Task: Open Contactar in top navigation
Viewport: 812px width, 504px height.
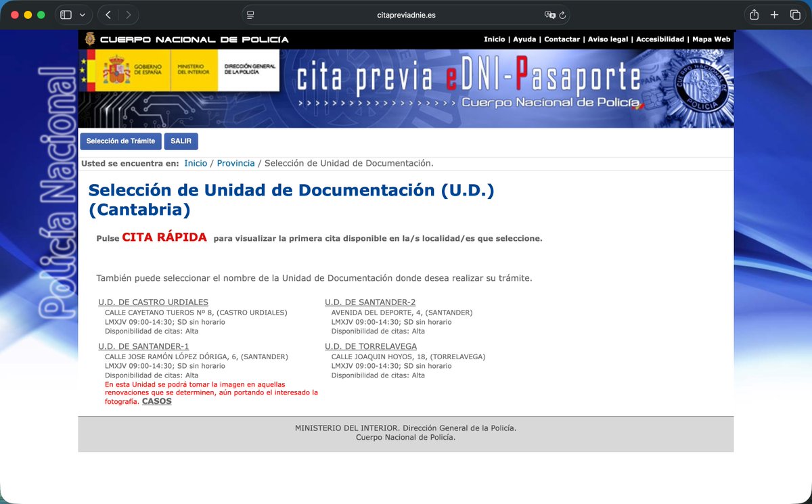Action: click(x=562, y=39)
